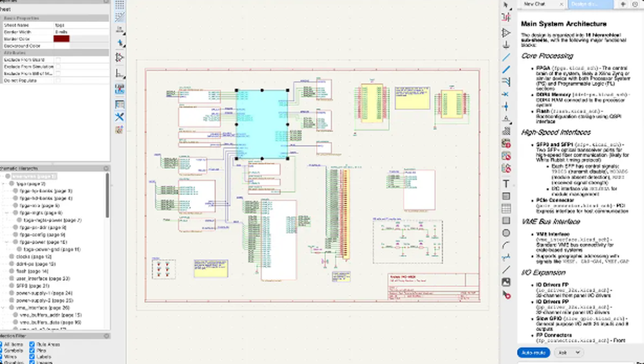The height and width of the screenshot is (364, 644).
Task: Open chat history clock icon
Action: click(x=635, y=4)
